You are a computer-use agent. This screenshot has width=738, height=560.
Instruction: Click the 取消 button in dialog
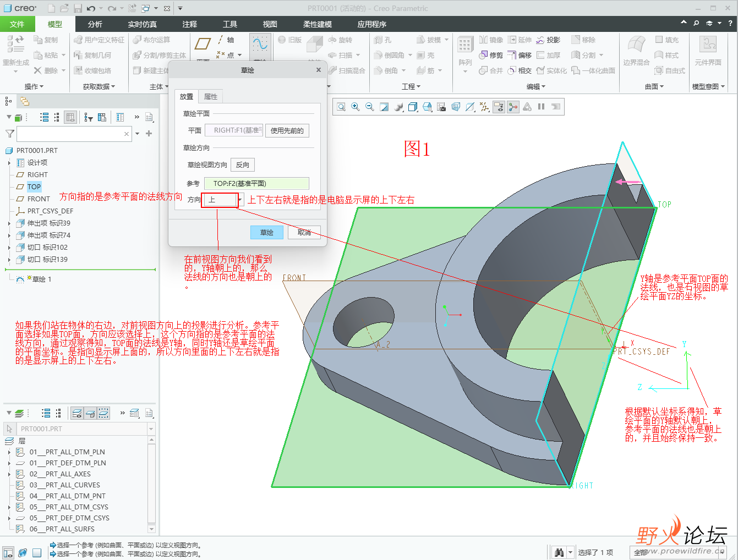(304, 232)
